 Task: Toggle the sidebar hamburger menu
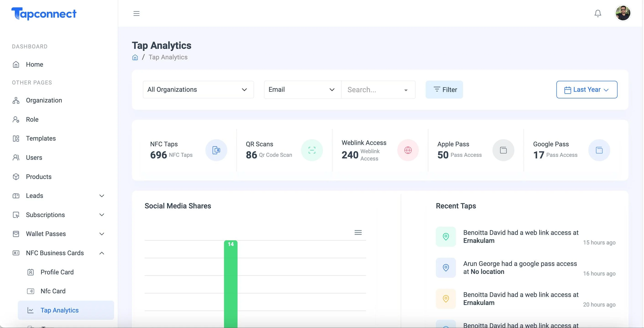point(136,13)
